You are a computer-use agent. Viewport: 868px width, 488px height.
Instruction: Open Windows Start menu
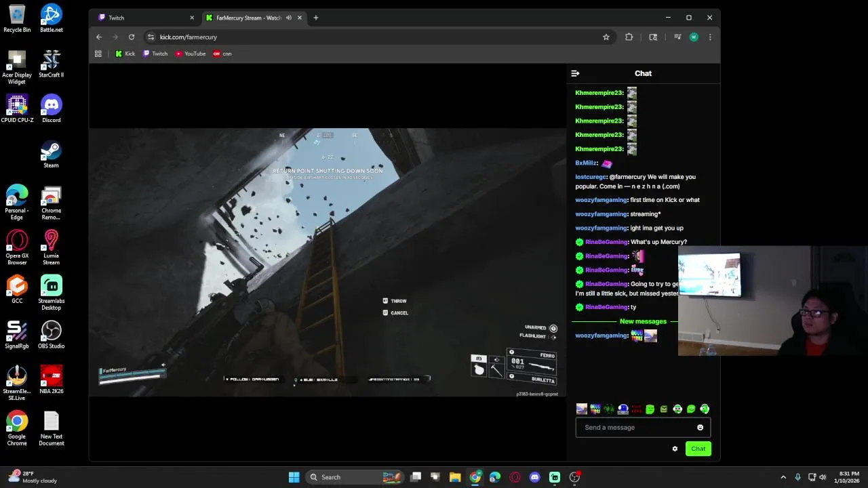pyautogui.click(x=294, y=477)
